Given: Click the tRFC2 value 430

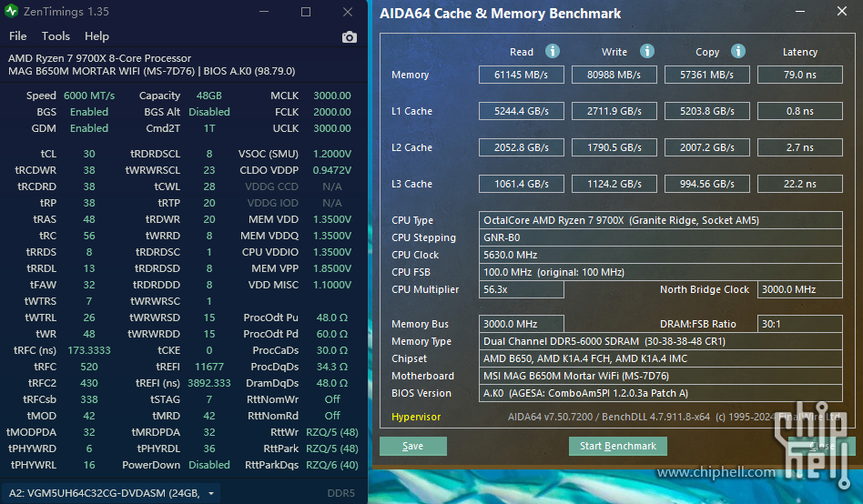Looking at the screenshot, I should [x=89, y=383].
